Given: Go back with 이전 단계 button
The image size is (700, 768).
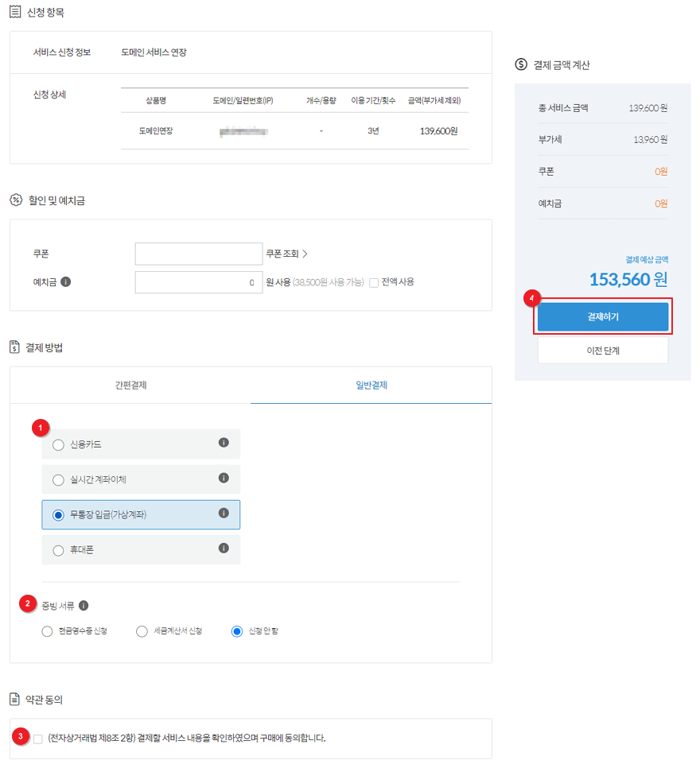Looking at the screenshot, I should [603, 351].
